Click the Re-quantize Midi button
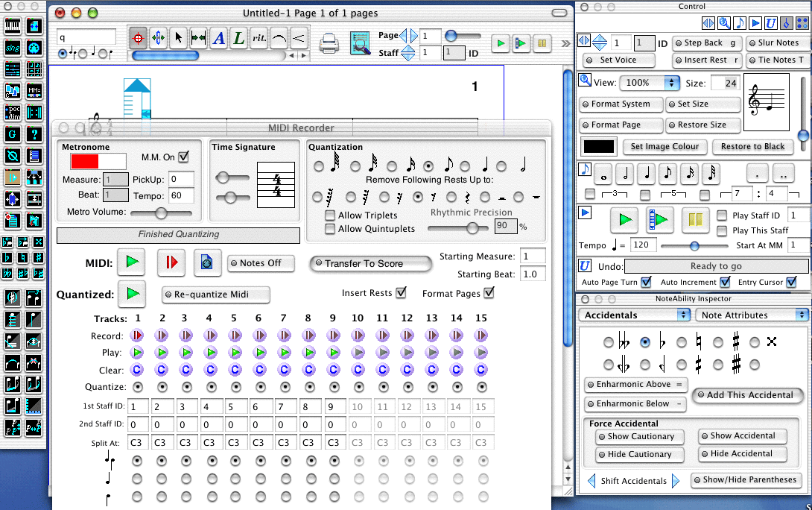Viewport: 812px width, 510px height. tap(215, 295)
